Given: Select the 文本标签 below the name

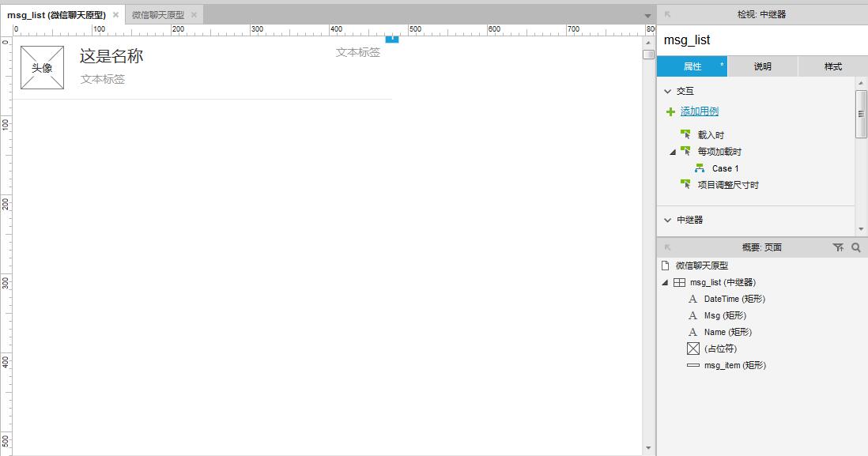Looking at the screenshot, I should click(x=103, y=79).
